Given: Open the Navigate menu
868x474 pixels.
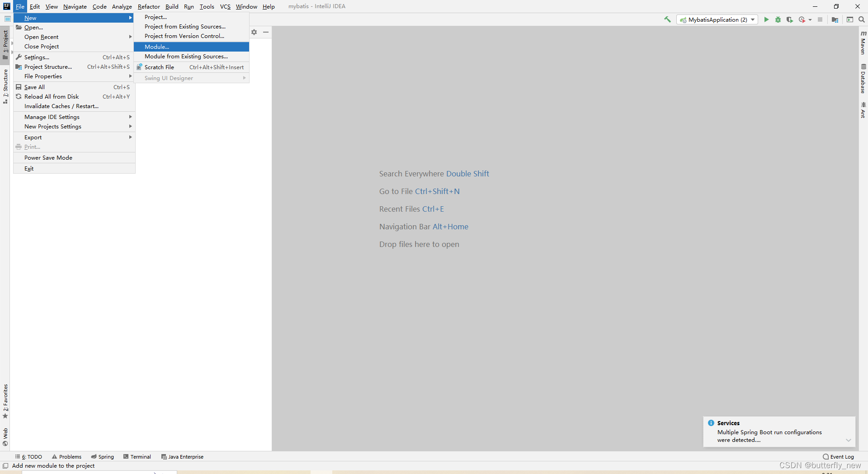Looking at the screenshot, I should point(75,6).
